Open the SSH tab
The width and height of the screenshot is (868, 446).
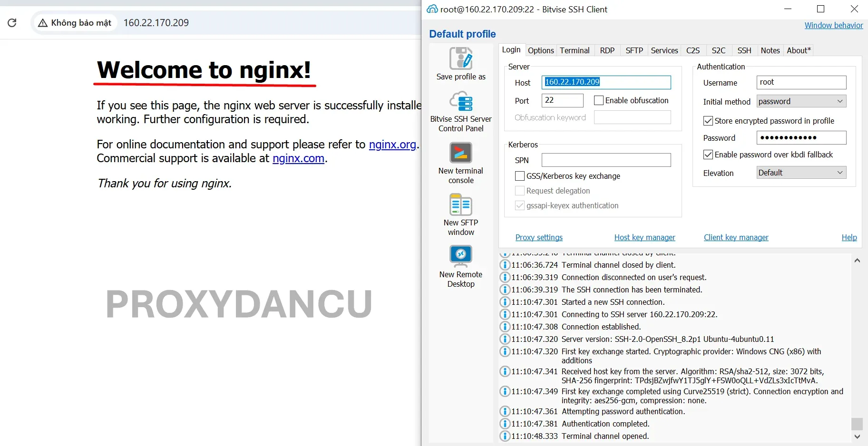[744, 50]
